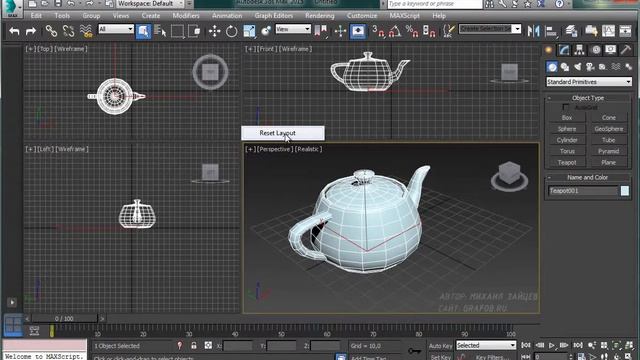640x360 pixels.
Task: Activate the Select and Rotate tool
Action: [x=231, y=31]
